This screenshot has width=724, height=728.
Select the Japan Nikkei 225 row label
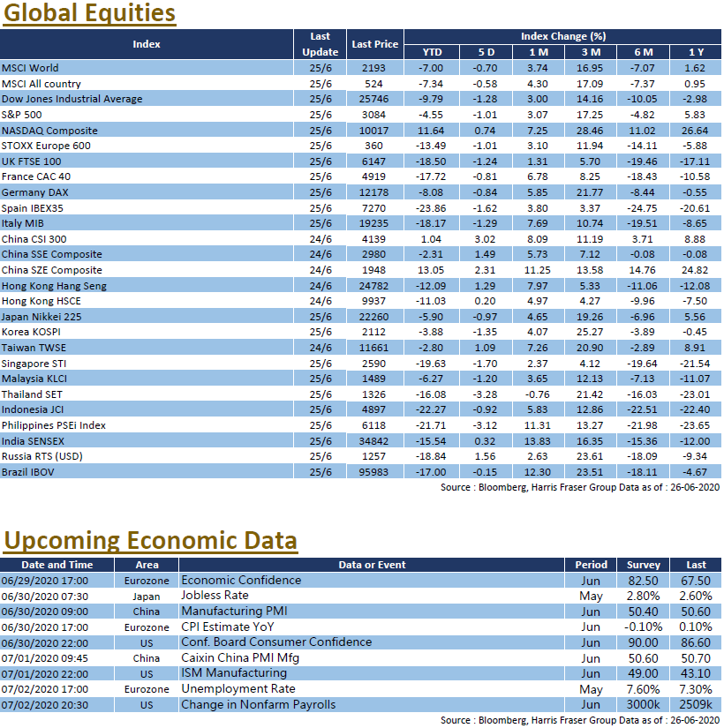coord(41,317)
